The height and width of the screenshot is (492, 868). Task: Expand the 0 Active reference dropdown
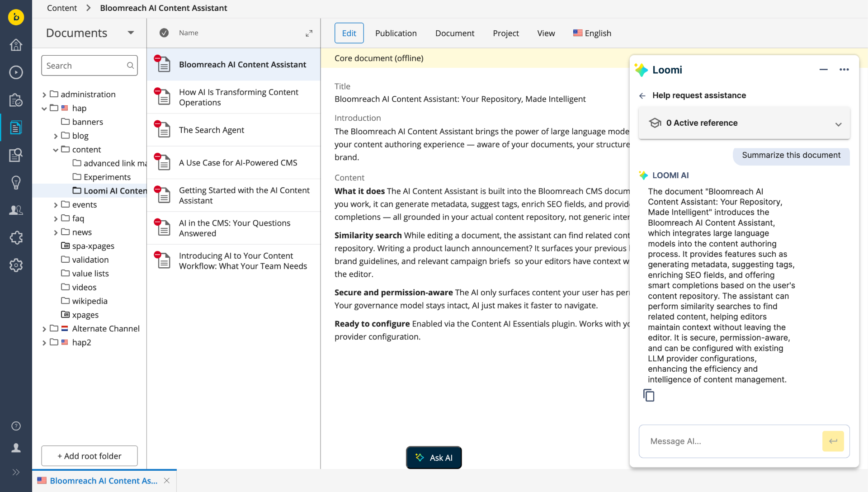click(x=838, y=124)
